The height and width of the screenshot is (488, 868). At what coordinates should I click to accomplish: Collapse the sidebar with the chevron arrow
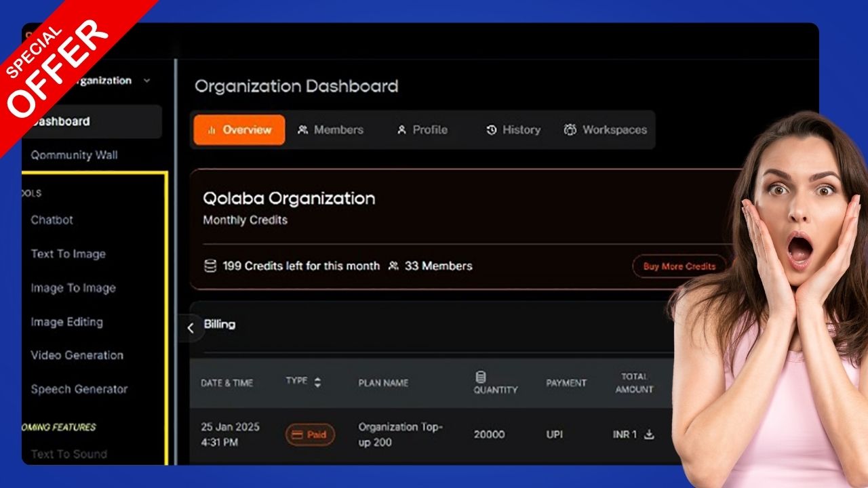coord(191,328)
